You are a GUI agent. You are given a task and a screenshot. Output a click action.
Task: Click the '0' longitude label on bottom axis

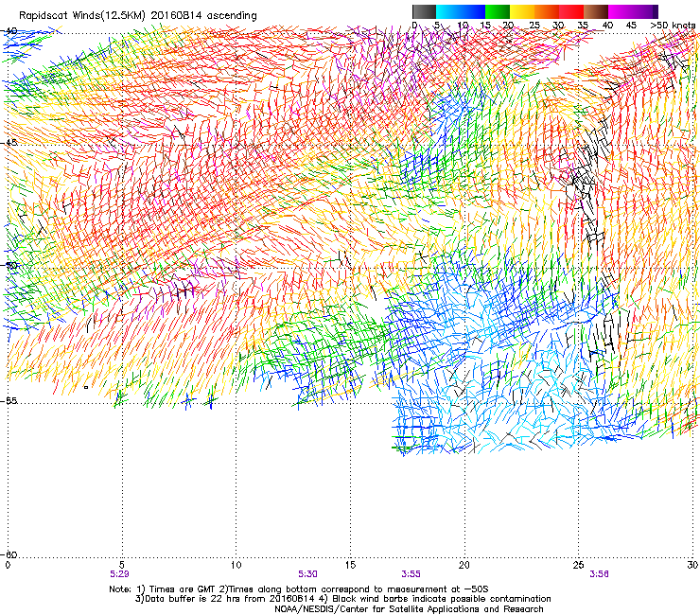click(8, 565)
